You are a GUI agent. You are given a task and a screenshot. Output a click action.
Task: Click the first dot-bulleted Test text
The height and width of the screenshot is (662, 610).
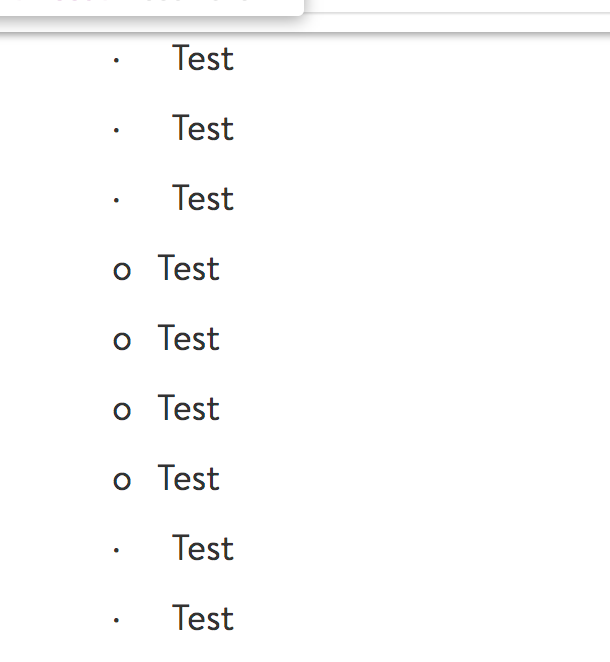[203, 59]
